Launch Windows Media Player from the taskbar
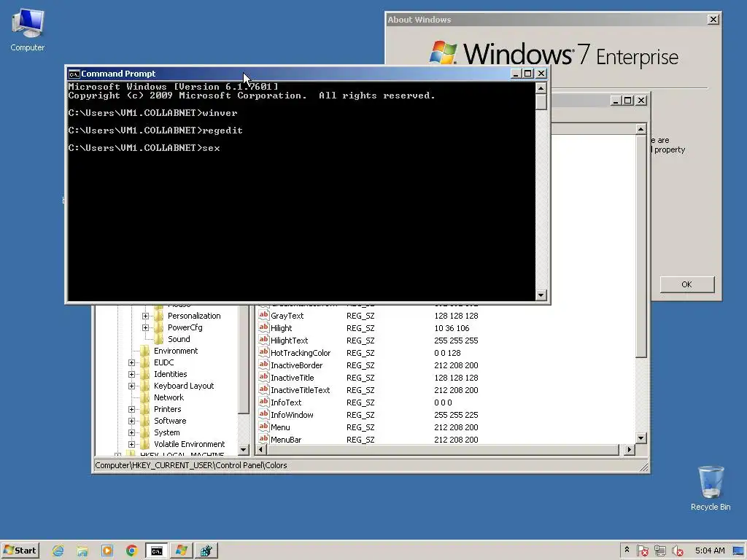The height and width of the screenshot is (560, 747). 107,551
